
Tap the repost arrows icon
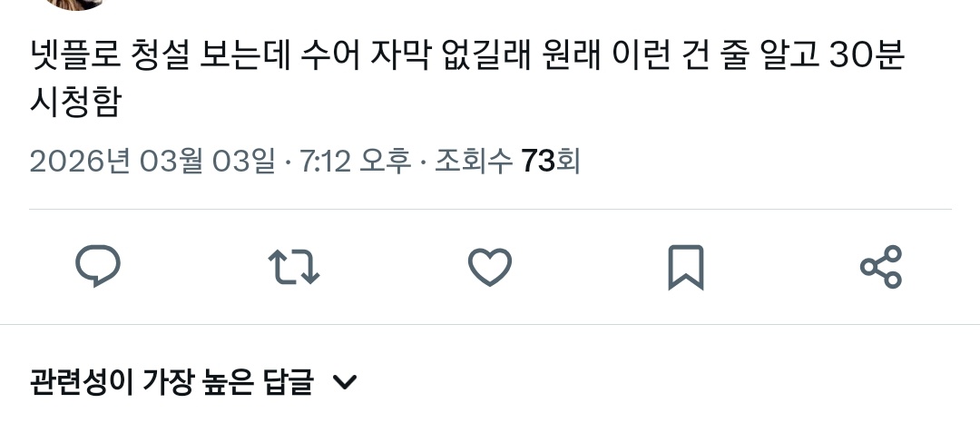coord(294,267)
